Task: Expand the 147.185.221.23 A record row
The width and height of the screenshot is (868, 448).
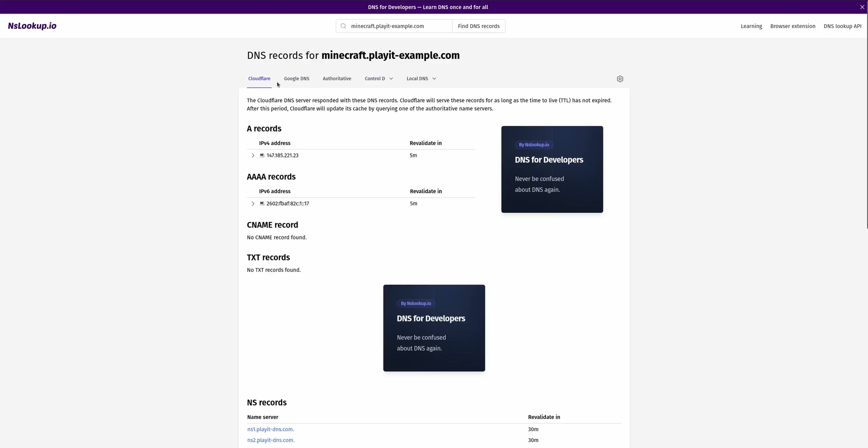Action: pyautogui.click(x=253, y=156)
